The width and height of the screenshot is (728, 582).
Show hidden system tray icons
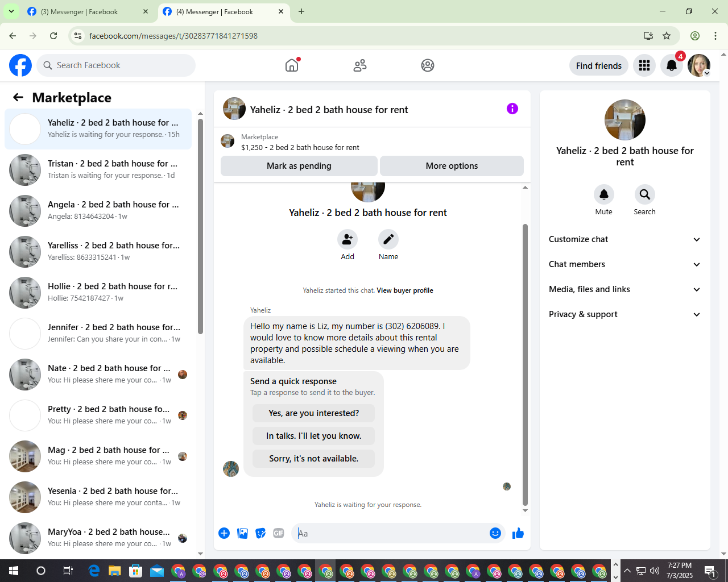pos(627,571)
